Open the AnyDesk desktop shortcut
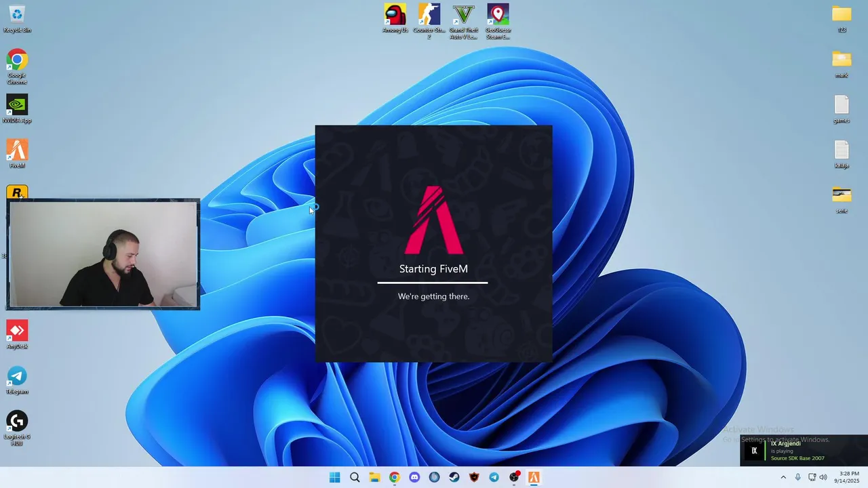The width and height of the screenshot is (868, 488). [x=17, y=335]
